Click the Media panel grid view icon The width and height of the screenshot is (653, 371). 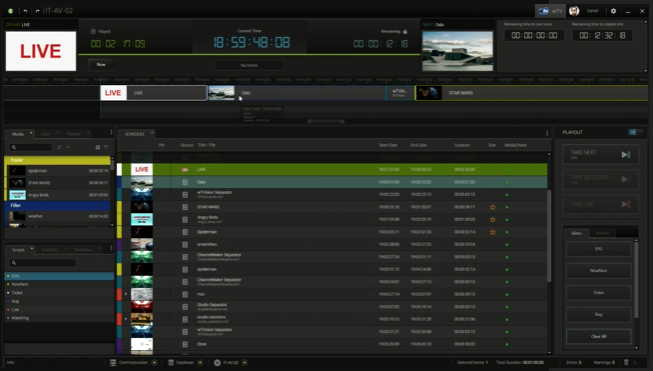click(98, 147)
